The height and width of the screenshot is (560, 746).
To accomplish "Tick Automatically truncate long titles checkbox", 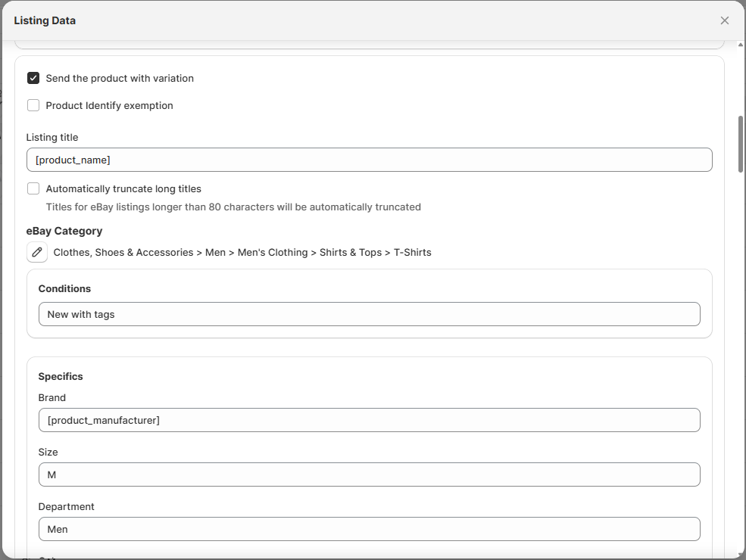I will click(x=33, y=188).
